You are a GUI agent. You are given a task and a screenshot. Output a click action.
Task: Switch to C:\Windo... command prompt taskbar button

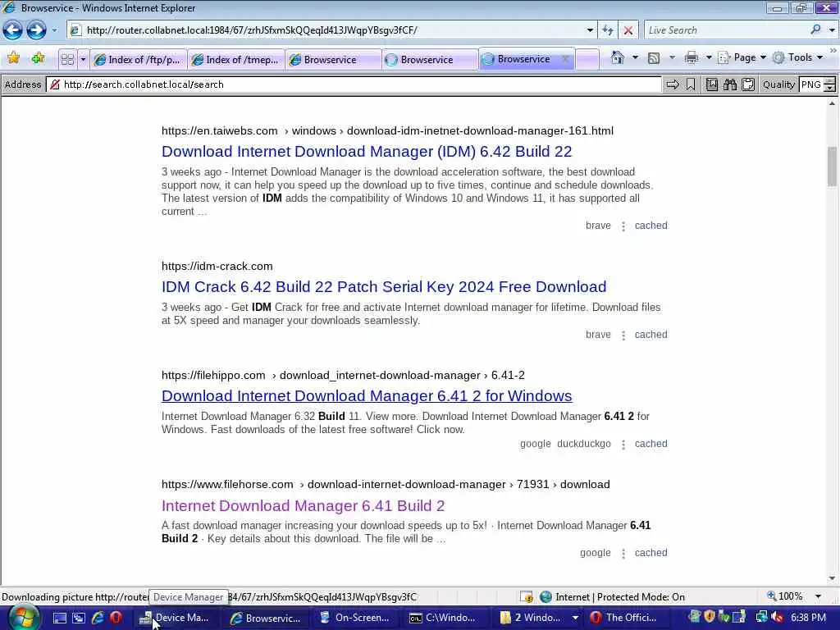click(x=444, y=618)
